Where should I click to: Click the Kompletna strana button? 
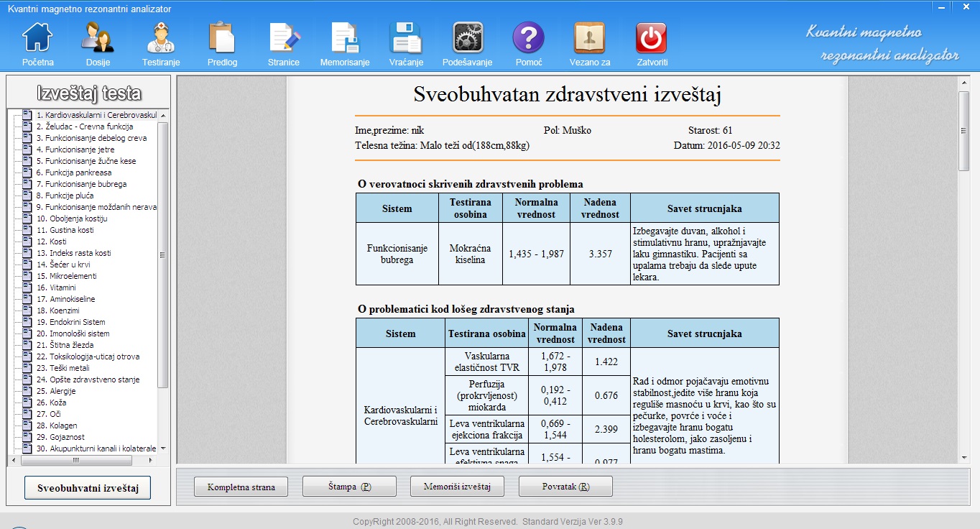[241, 487]
